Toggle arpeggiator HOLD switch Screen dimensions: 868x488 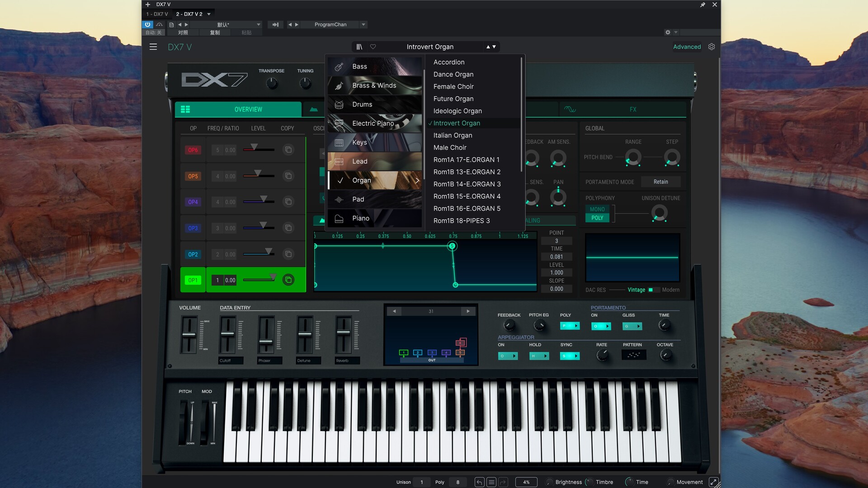click(539, 356)
